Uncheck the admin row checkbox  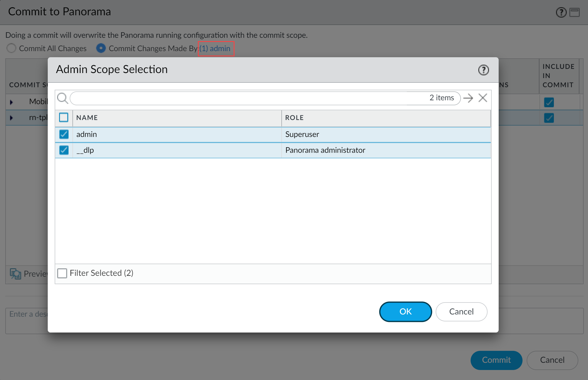64,134
